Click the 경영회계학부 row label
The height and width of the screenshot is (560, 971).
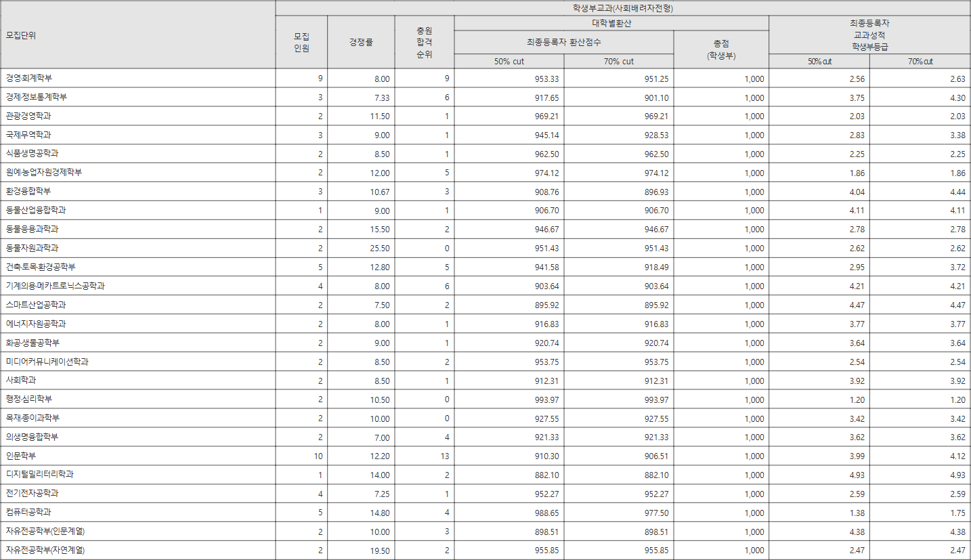pos(28,79)
